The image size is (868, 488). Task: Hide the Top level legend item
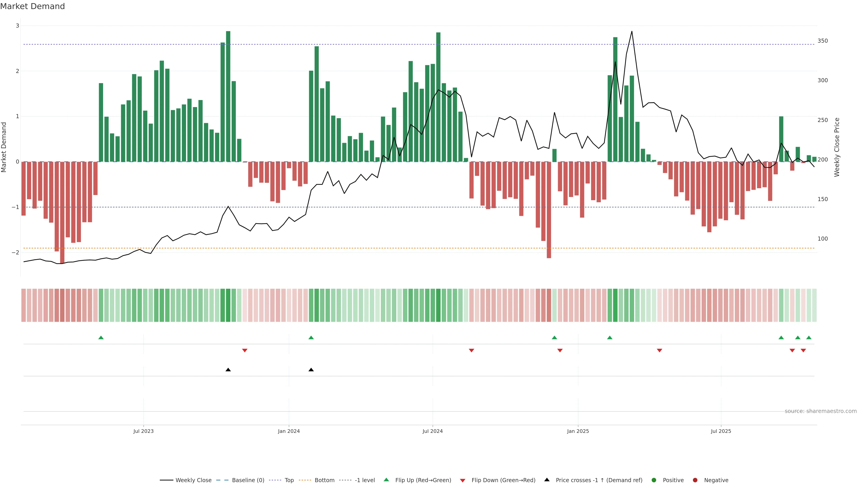pyautogui.click(x=289, y=480)
